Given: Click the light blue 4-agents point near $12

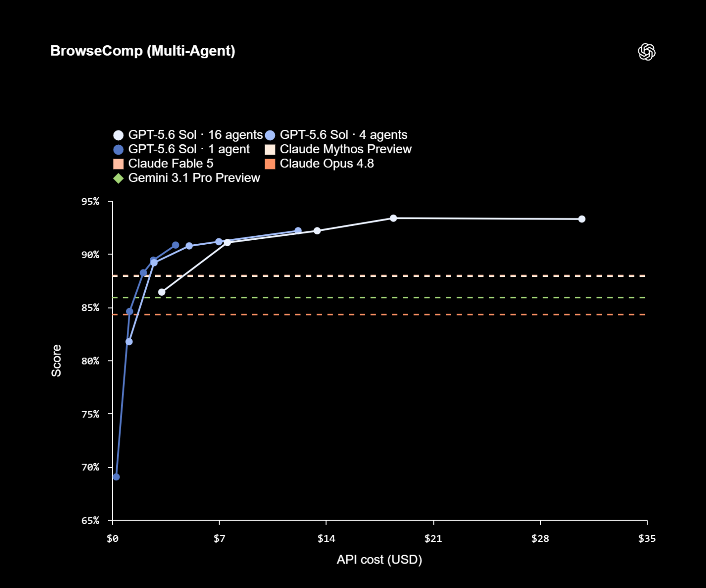Looking at the screenshot, I should point(298,231).
